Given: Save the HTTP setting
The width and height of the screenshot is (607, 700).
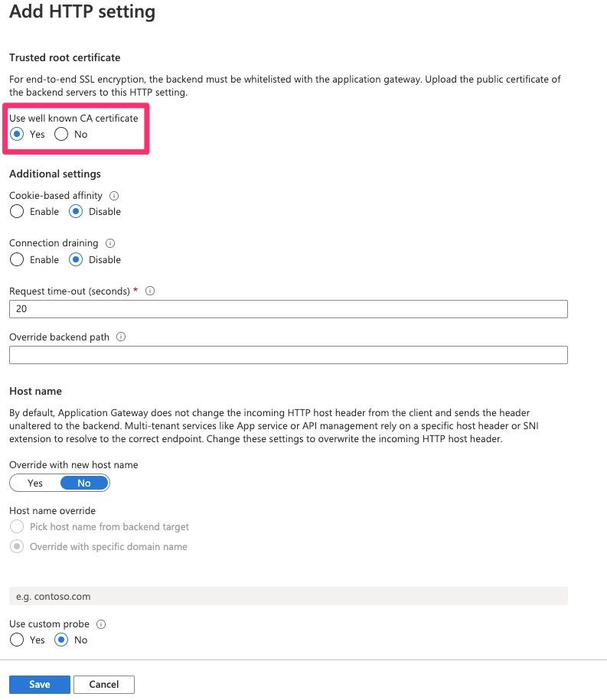Looking at the screenshot, I should (x=40, y=685).
